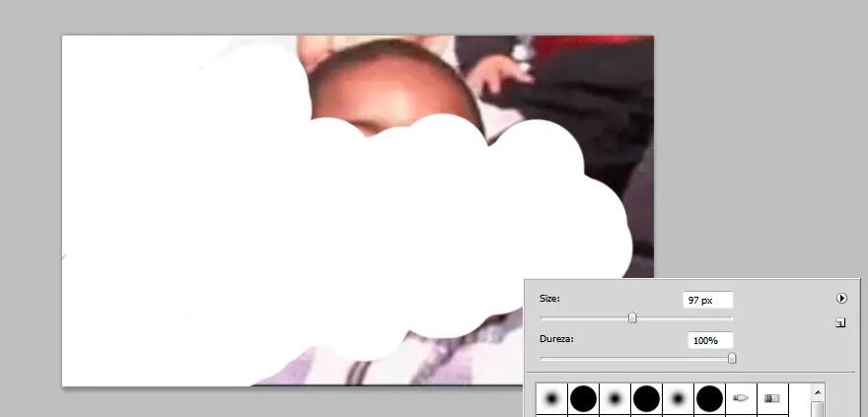The image size is (868, 417).
Task: Select the flat bristle tip brush preset
Action: 771,398
